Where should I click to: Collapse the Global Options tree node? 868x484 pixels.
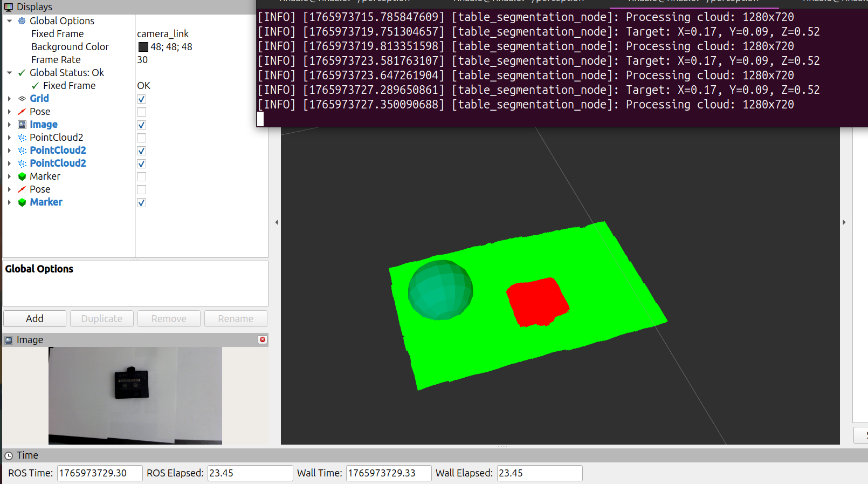click(x=9, y=21)
